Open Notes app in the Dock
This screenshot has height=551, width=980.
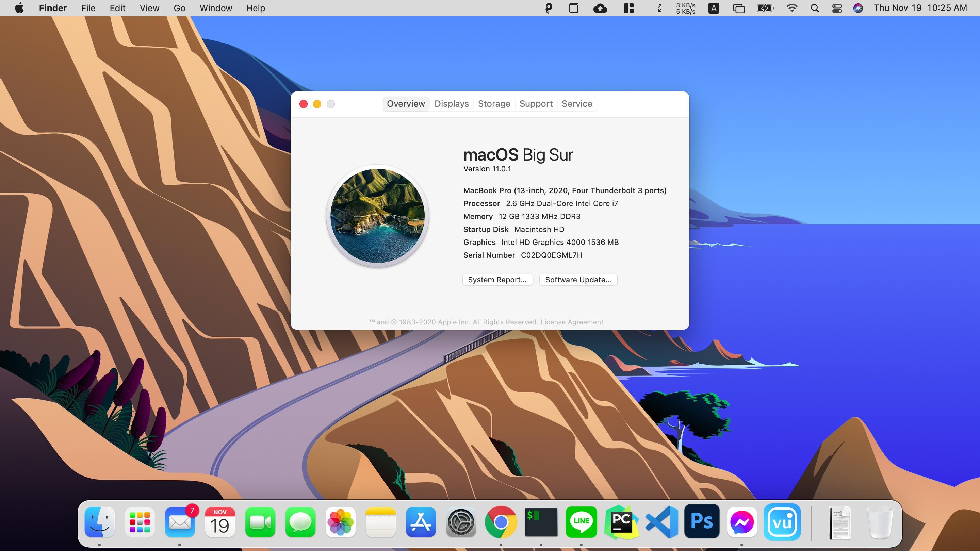(x=380, y=522)
